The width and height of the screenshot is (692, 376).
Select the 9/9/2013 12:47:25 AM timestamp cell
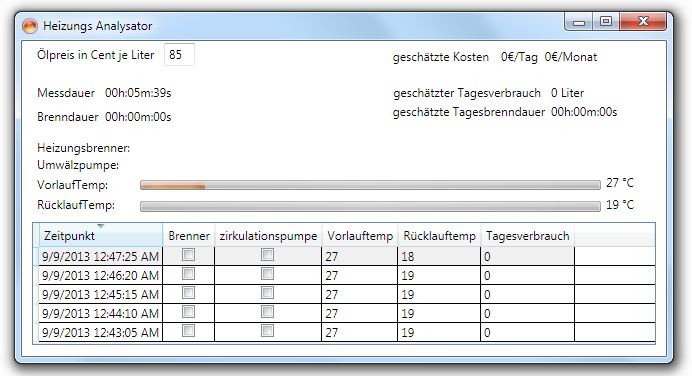[x=101, y=256]
